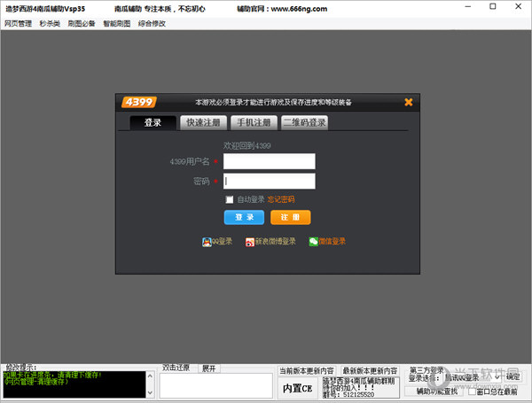Click the 最新版本更新内容 button

click(x=370, y=371)
